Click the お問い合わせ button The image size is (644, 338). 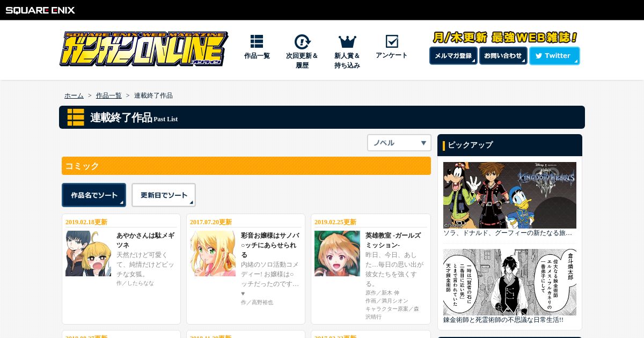(503, 56)
